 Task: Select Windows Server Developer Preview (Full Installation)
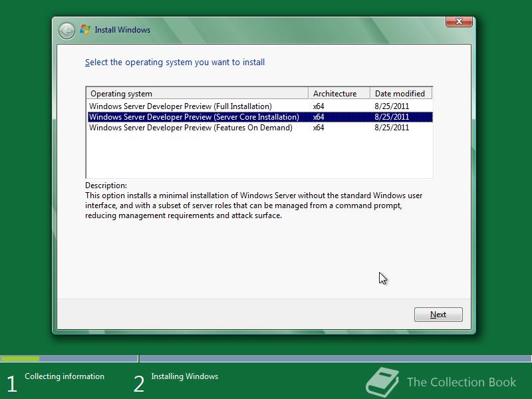[x=260, y=106]
